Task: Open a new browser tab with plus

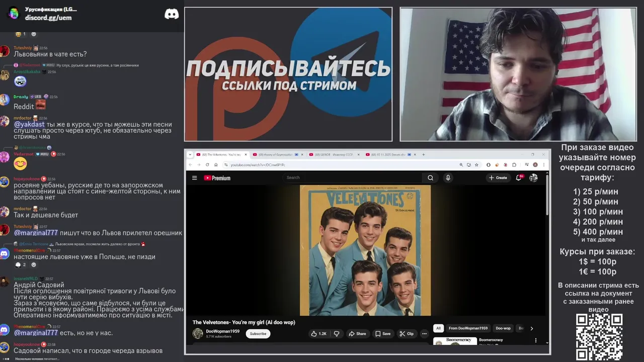Action: point(424,154)
